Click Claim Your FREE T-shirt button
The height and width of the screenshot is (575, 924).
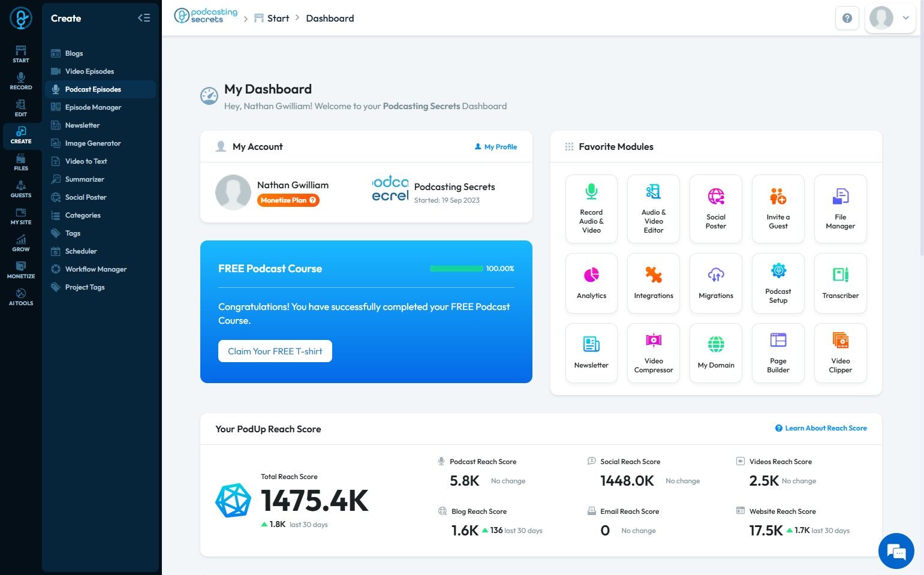pyautogui.click(x=275, y=351)
